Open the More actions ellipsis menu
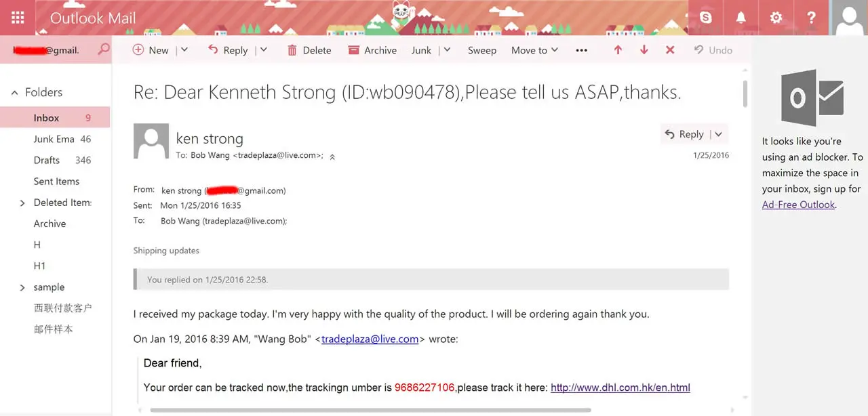The height and width of the screenshot is (416, 868). coord(581,50)
